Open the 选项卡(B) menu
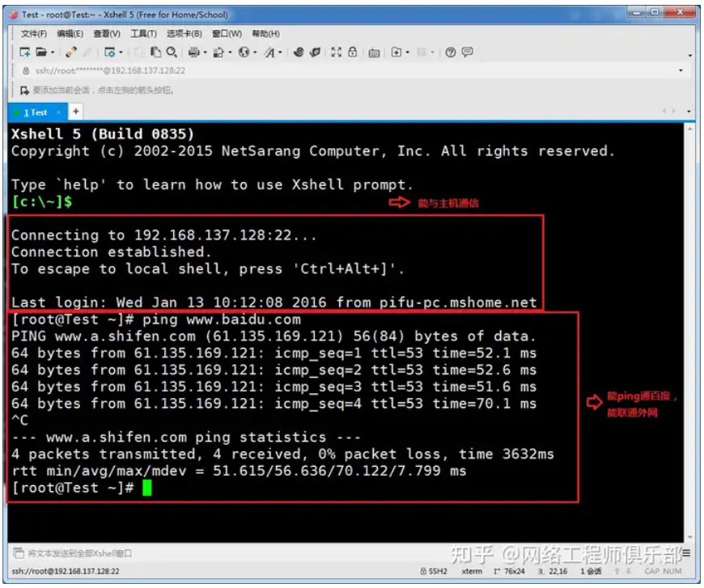Screen dimensions: 704x588 point(184,34)
